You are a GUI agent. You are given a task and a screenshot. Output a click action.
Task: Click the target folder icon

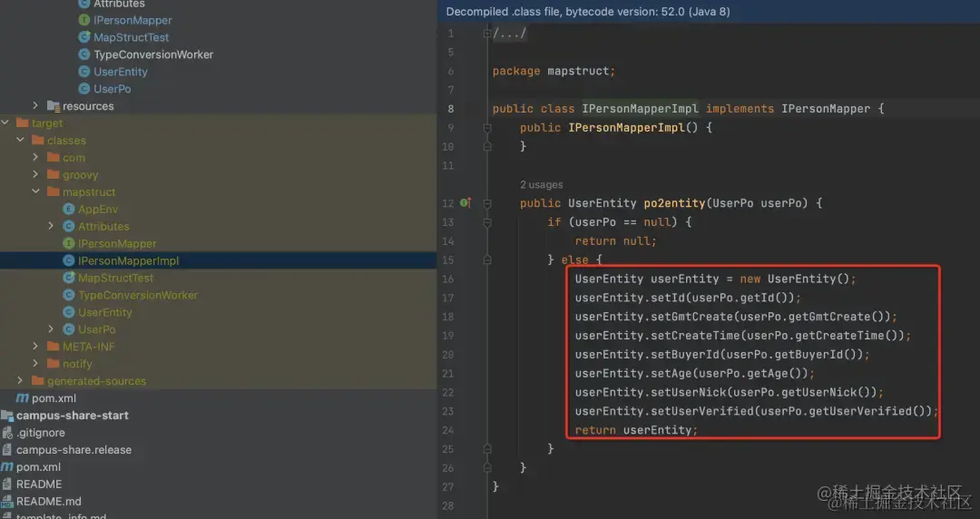coord(23,122)
